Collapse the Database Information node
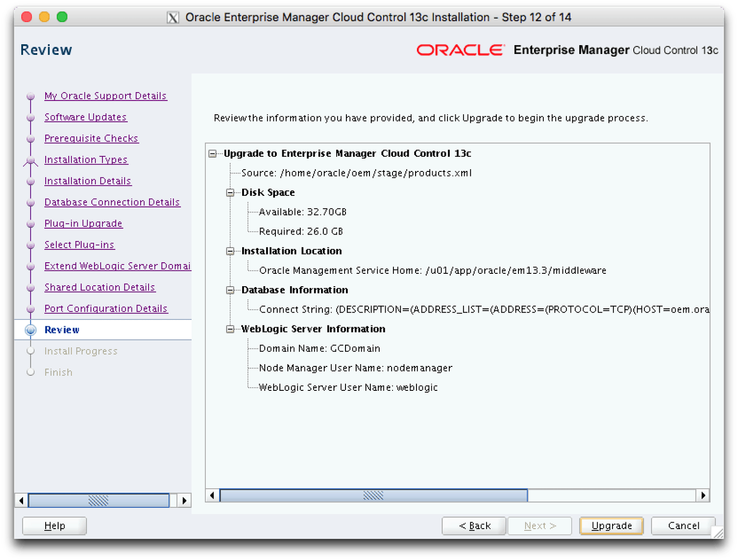This screenshot has width=738, height=560. [x=230, y=290]
